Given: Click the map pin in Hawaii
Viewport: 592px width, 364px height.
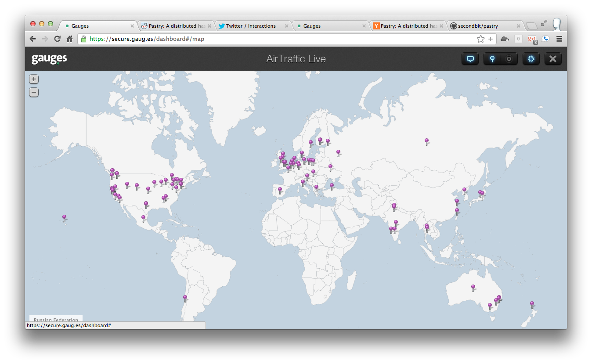Looking at the screenshot, I should tap(64, 217).
